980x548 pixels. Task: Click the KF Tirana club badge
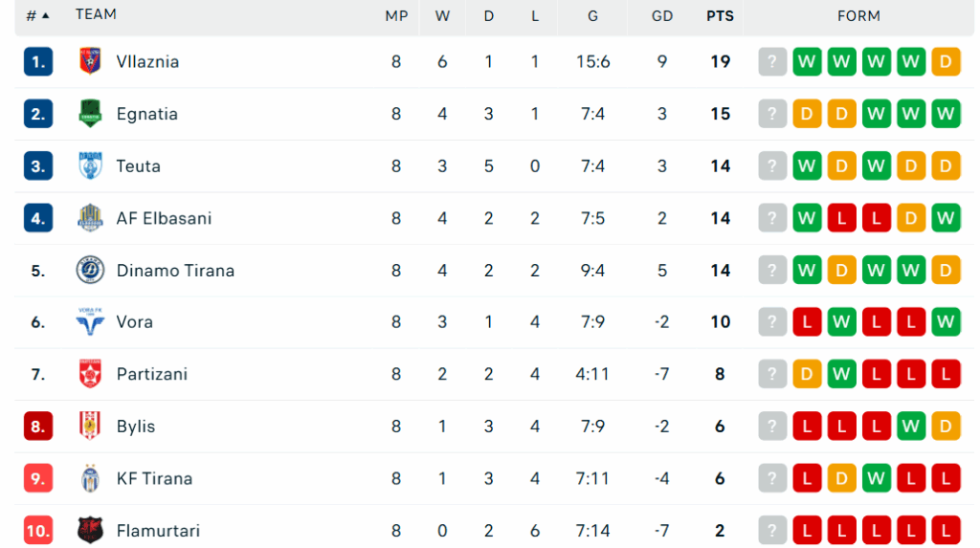pos(90,478)
